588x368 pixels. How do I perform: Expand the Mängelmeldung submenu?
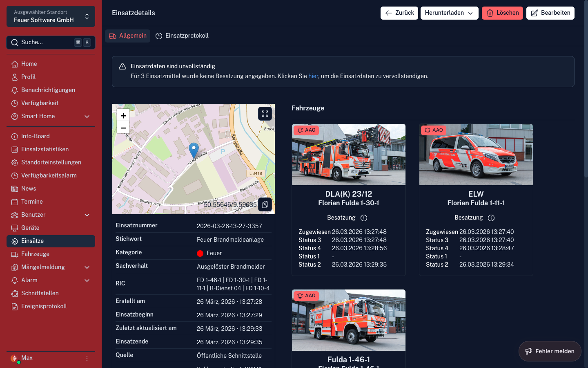87,267
